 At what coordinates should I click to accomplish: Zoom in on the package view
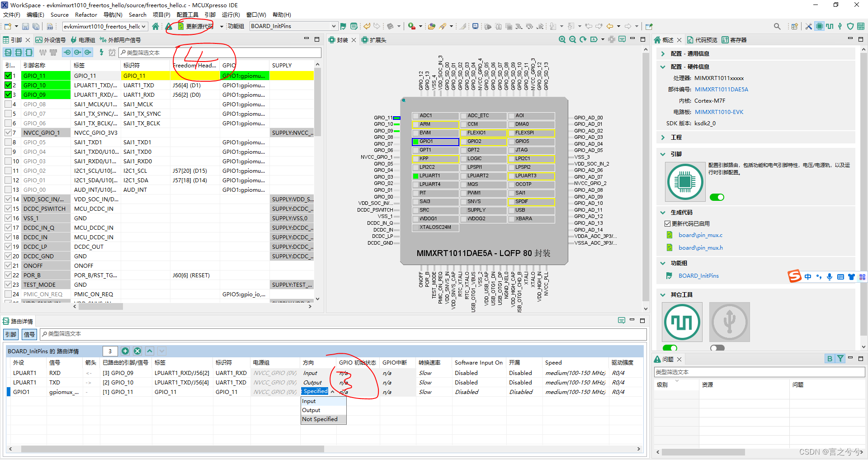[562, 39]
